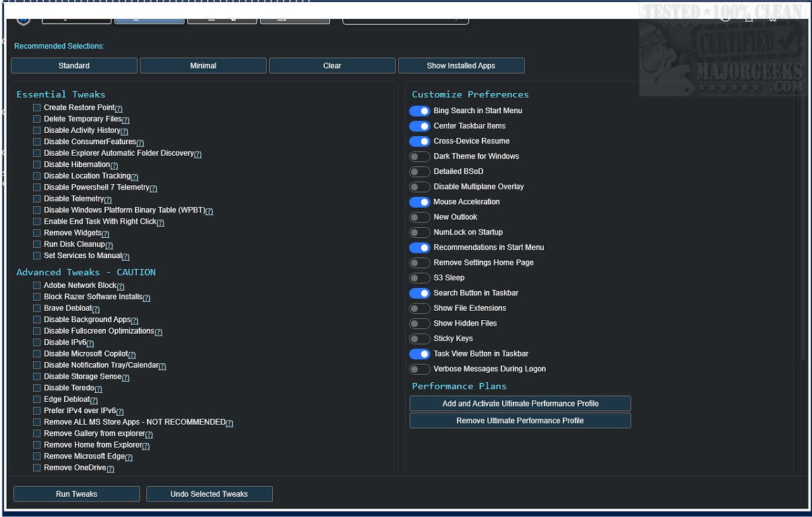The image size is (812, 517).
Task: Open help link for Block Razer Software Installs
Action: (x=146, y=298)
